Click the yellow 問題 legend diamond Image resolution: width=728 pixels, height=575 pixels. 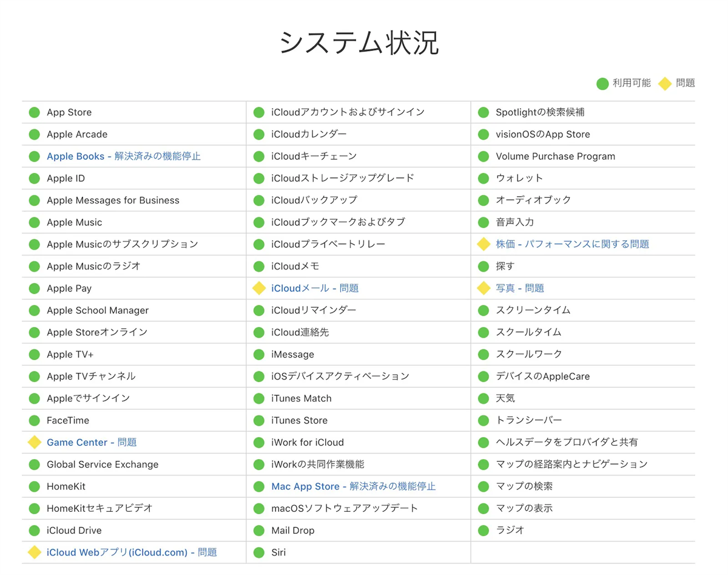coord(666,84)
